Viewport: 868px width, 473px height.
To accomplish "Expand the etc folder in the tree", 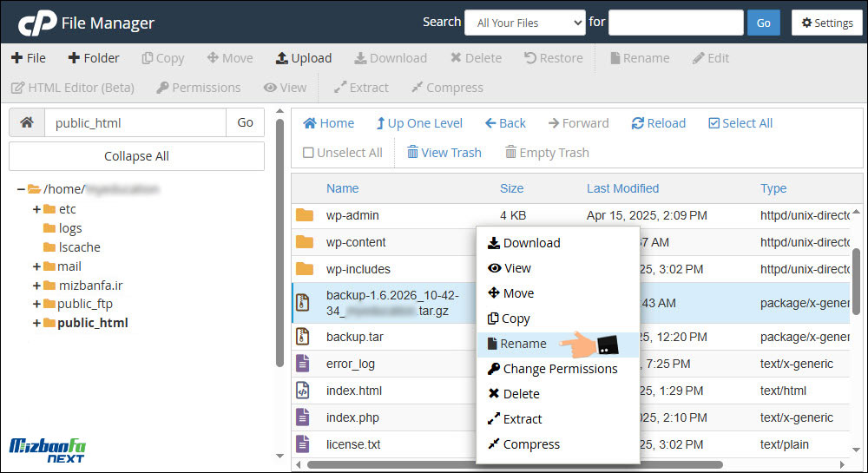I will (x=36, y=209).
